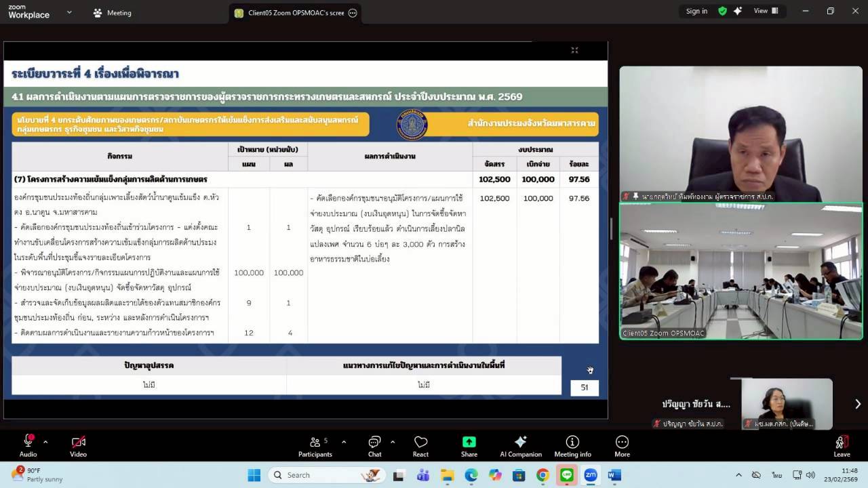The width and height of the screenshot is (868, 488).
Task: Toggle the View layout button
Action: click(766, 11)
